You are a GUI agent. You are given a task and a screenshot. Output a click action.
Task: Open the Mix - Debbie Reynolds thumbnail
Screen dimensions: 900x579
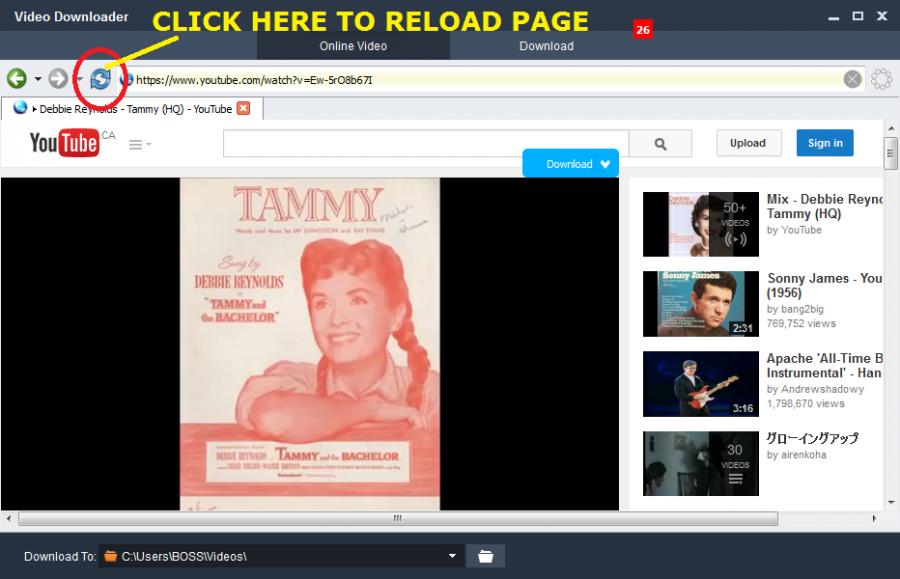[x=701, y=224]
